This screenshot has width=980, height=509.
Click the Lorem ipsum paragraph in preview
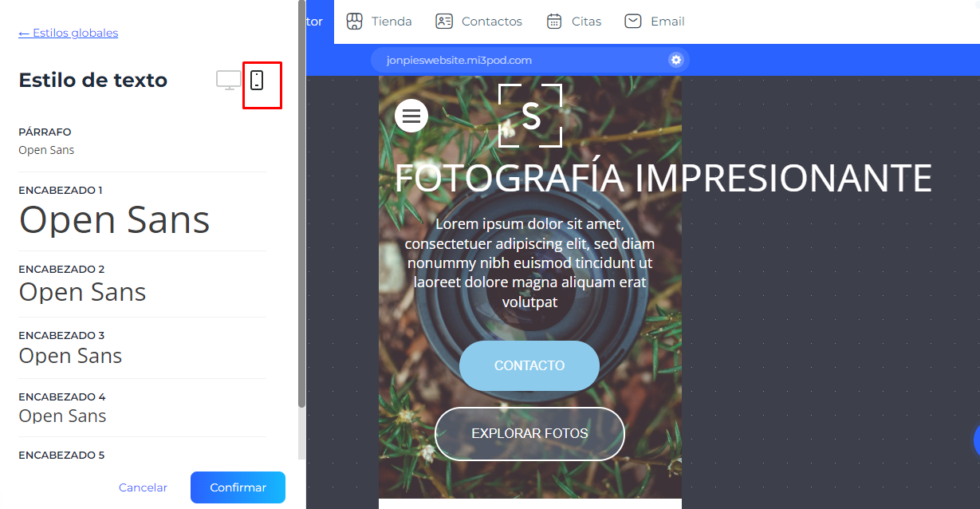coord(529,262)
